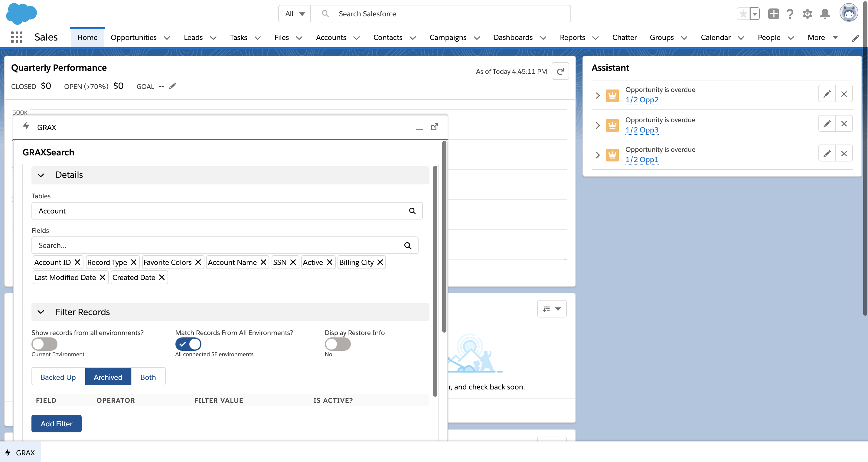The width and height of the screenshot is (868, 462).
Task: Edit the Opp3 overdue assistant item
Action: [x=827, y=124]
